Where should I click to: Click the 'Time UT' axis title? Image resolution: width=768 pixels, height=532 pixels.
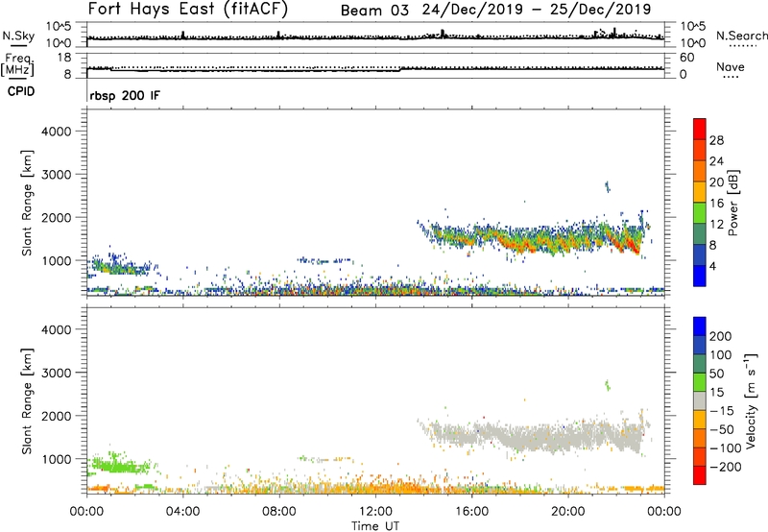click(x=375, y=526)
